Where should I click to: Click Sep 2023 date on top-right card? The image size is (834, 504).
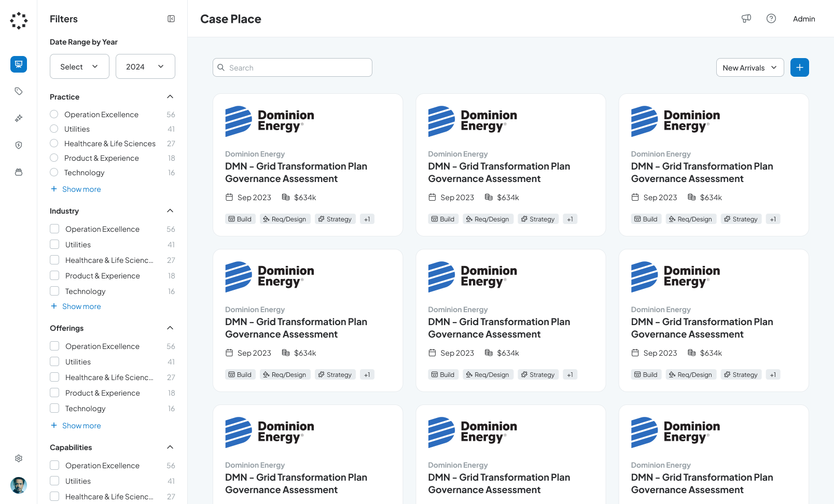point(660,197)
